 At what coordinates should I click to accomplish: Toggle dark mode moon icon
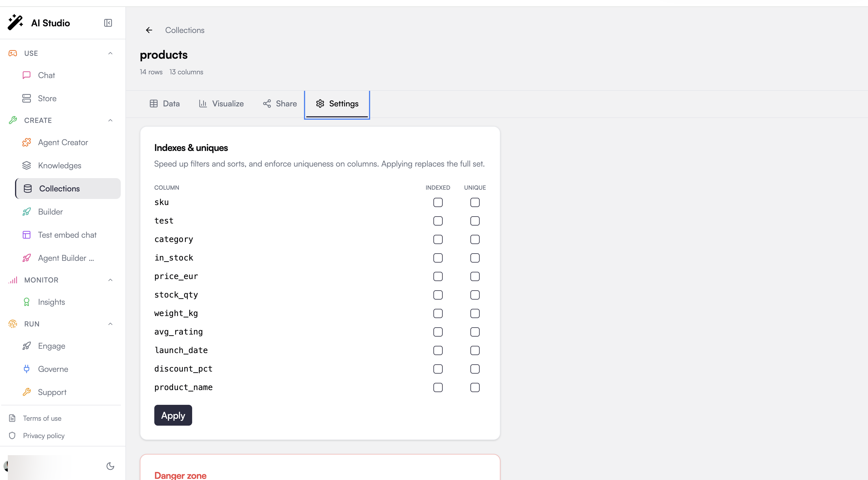click(110, 466)
